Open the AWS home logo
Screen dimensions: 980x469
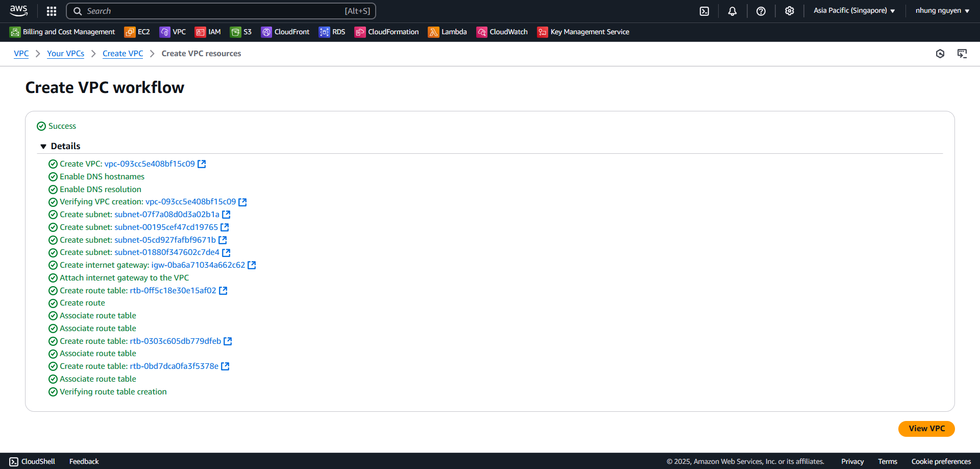[x=19, y=11]
